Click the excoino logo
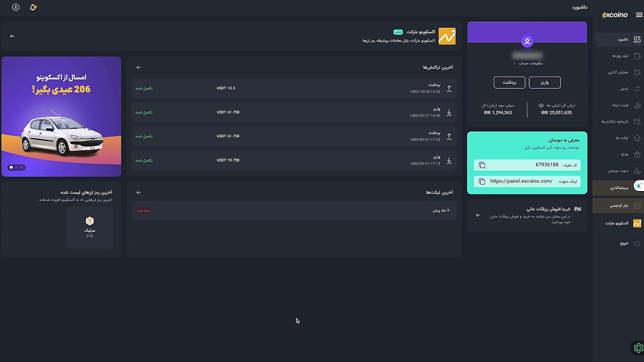The height and width of the screenshot is (362, 644). pyautogui.click(x=615, y=15)
